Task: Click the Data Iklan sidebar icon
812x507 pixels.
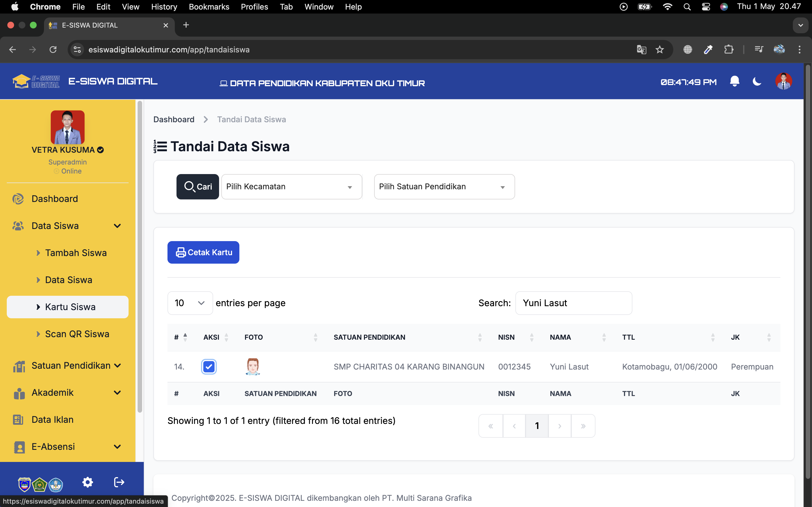Action: click(x=18, y=419)
